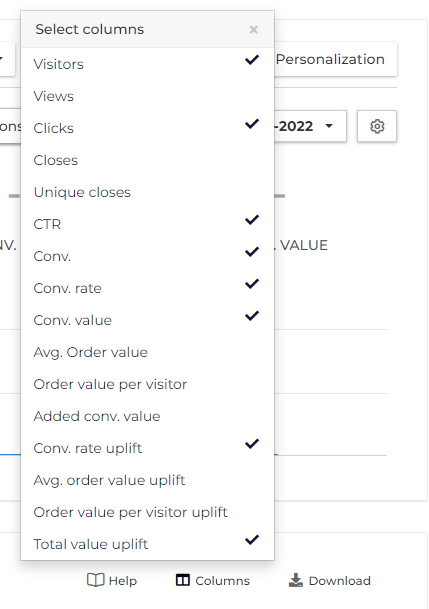Add Order value per visitor column

coord(148,385)
